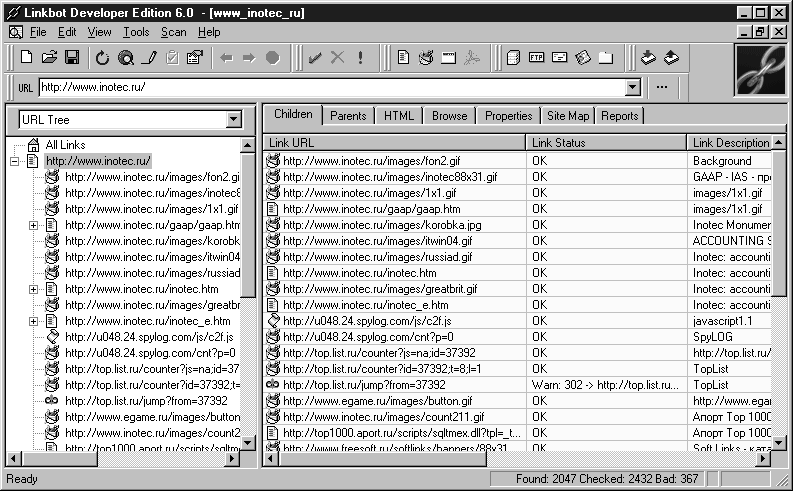Click the paint bucket image filter icon
Viewport: 793px width, 491px height.
[x=426, y=58]
